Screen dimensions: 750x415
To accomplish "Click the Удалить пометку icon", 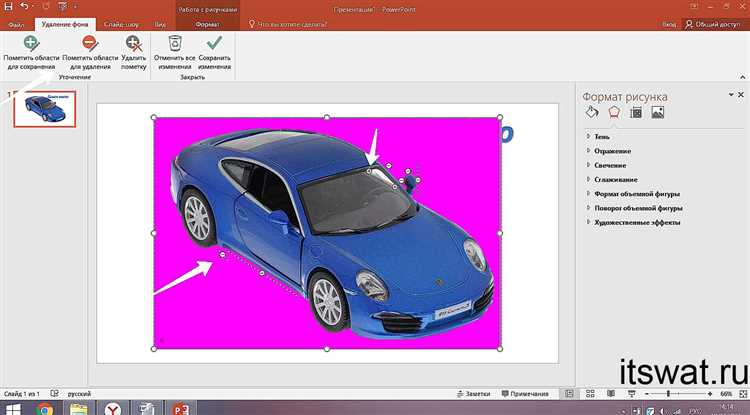I will click(133, 43).
